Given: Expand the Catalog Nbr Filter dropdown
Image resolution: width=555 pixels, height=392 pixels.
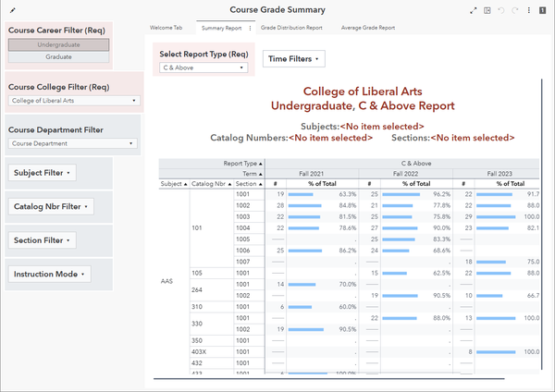Looking at the screenshot, I should click(x=51, y=206).
